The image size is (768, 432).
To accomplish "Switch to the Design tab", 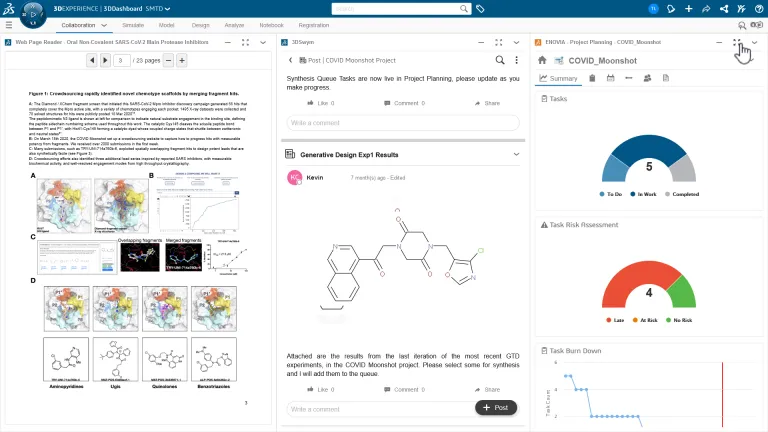I will 200,25.
